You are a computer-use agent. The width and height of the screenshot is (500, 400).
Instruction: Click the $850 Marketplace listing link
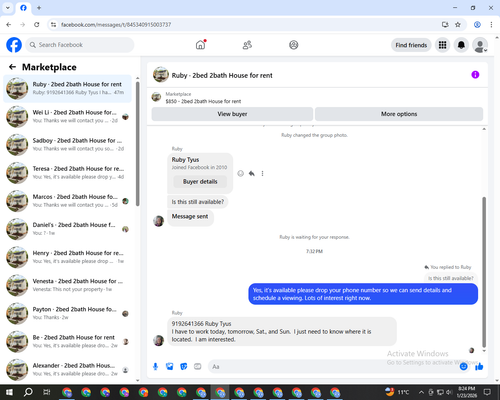click(x=203, y=101)
